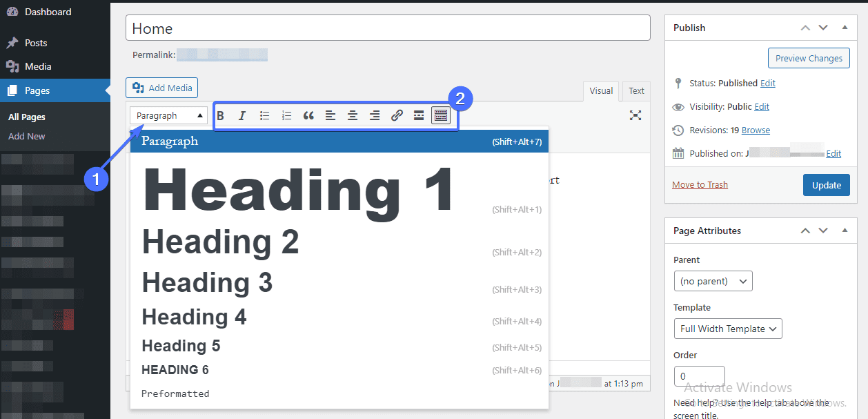
Task: Open the Paragraph format dropdown
Action: coord(169,115)
